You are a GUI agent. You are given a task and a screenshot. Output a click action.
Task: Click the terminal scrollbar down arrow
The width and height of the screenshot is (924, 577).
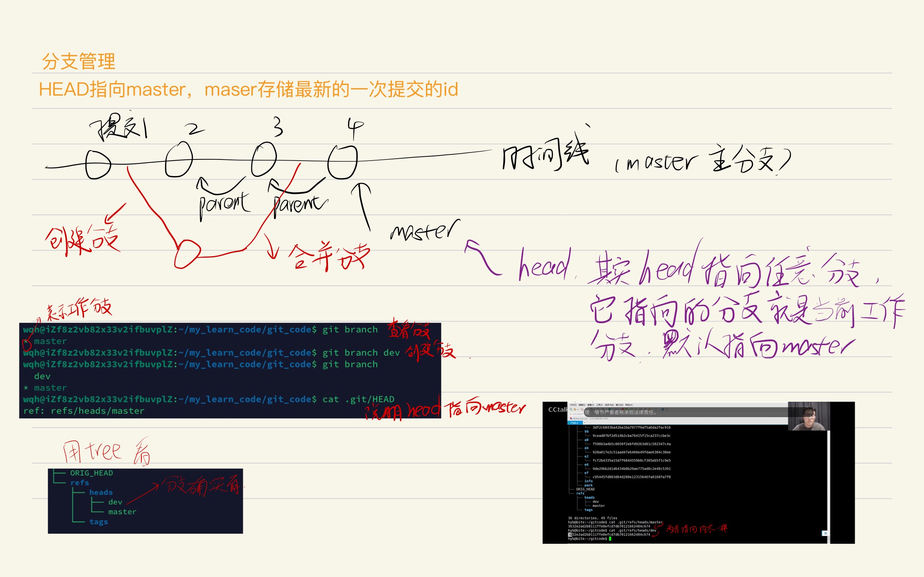829,542
